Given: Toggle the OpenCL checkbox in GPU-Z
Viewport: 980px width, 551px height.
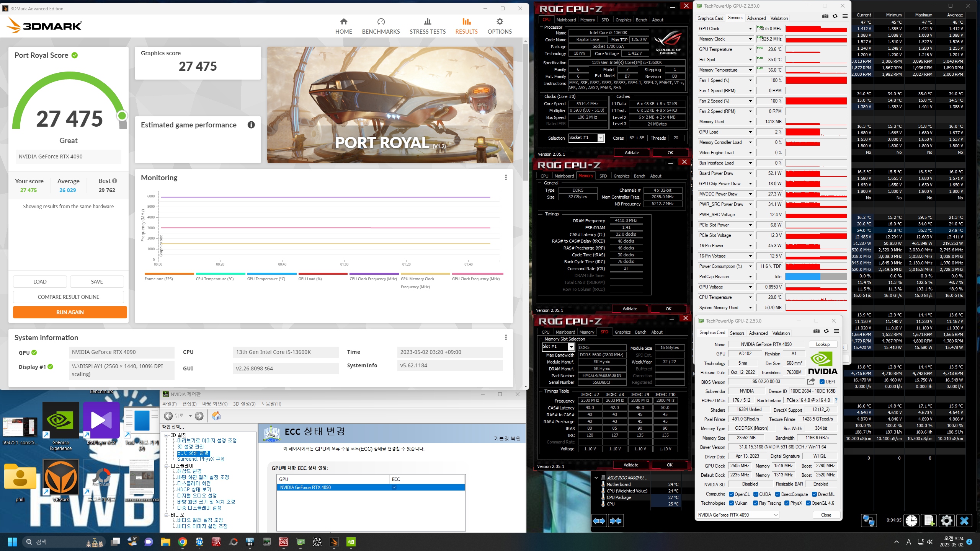Looking at the screenshot, I should click(731, 494).
